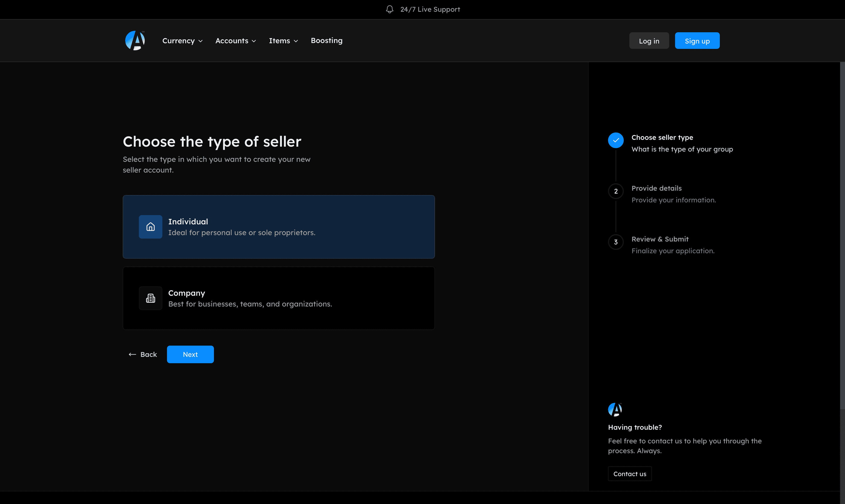This screenshot has width=845, height=504.
Task: Go back using the Back link
Action: (x=143, y=354)
